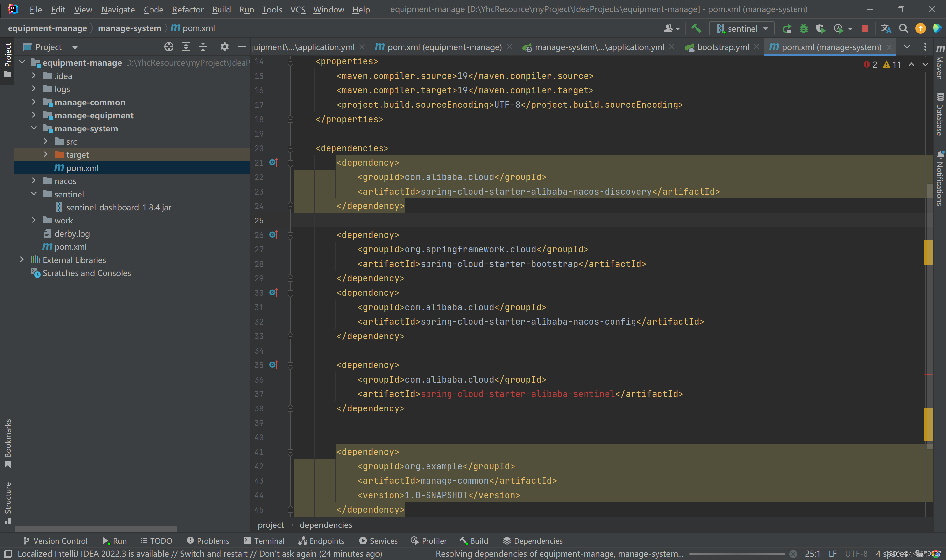Screen dimensions: 947x560
Task: Open Project panel settings gear
Action: [x=225, y=47]
